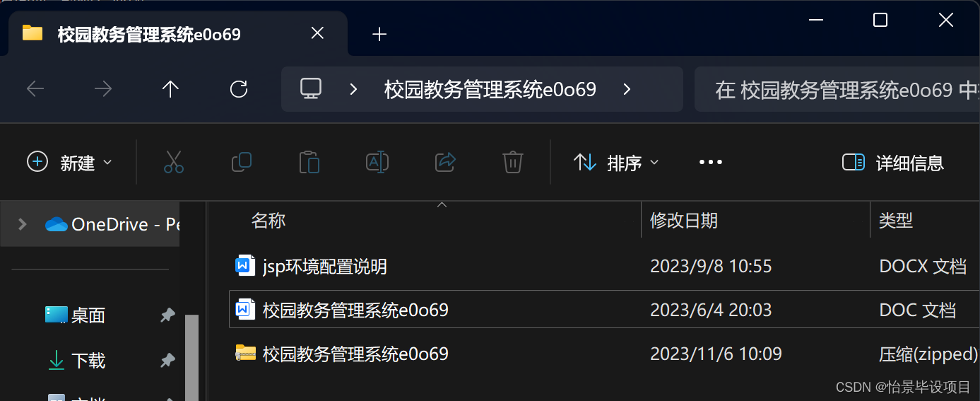Toggle the 详细信息 details pane

click(x=893, y=163)
